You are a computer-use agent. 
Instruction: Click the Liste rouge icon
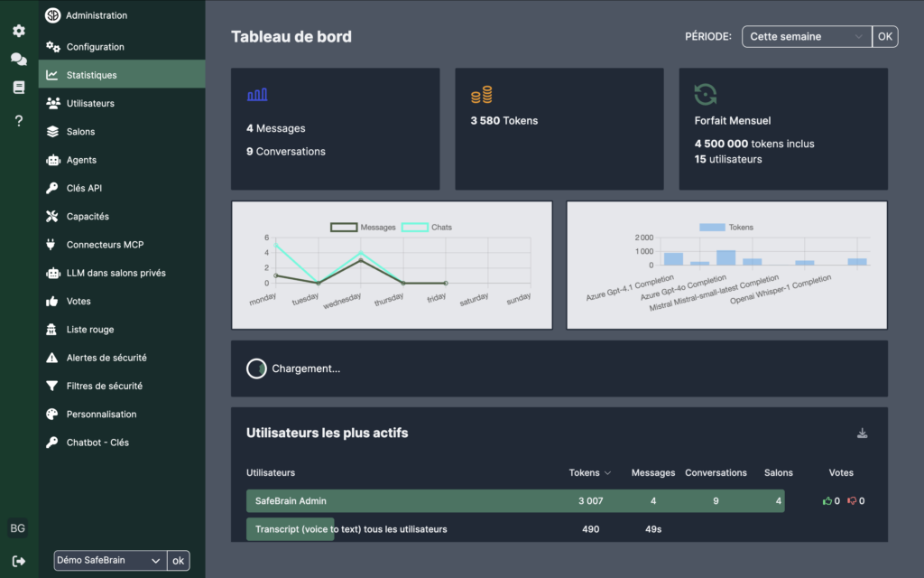(51, 329)
